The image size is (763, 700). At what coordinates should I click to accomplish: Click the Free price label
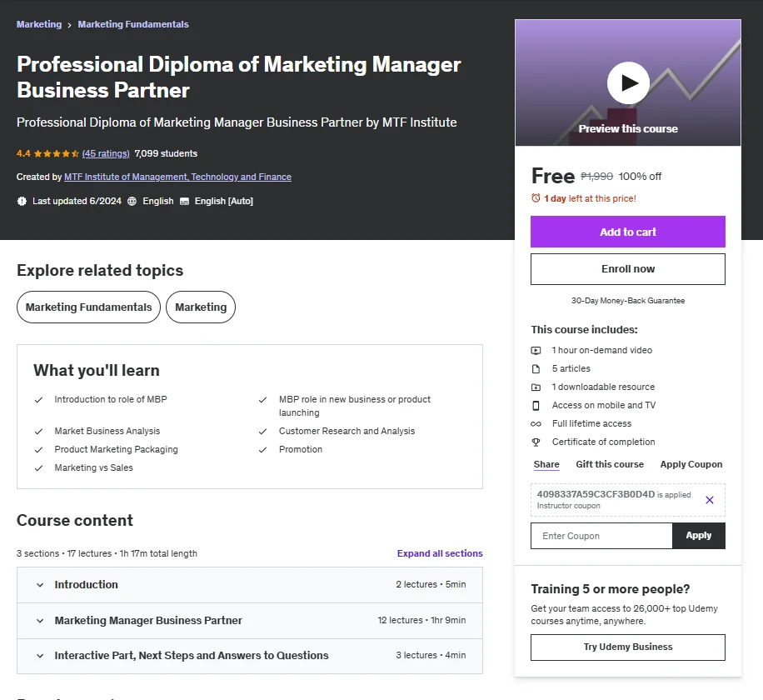pos(553,176)
